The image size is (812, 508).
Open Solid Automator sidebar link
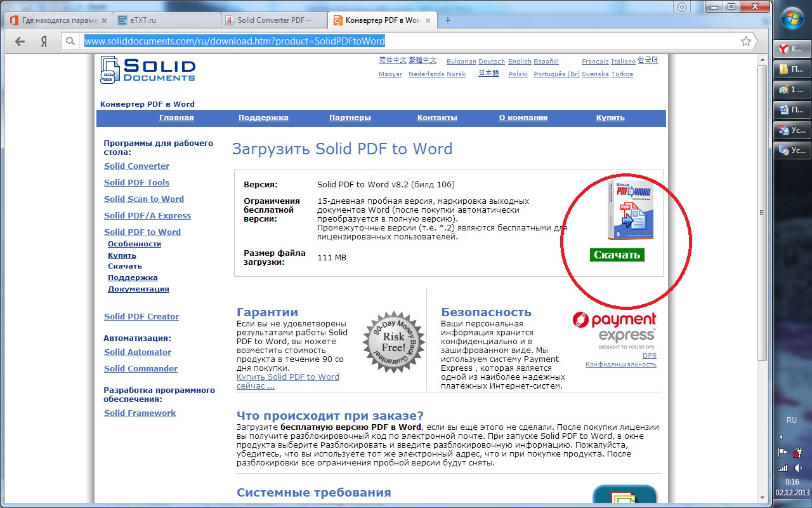tap(138, 352)
